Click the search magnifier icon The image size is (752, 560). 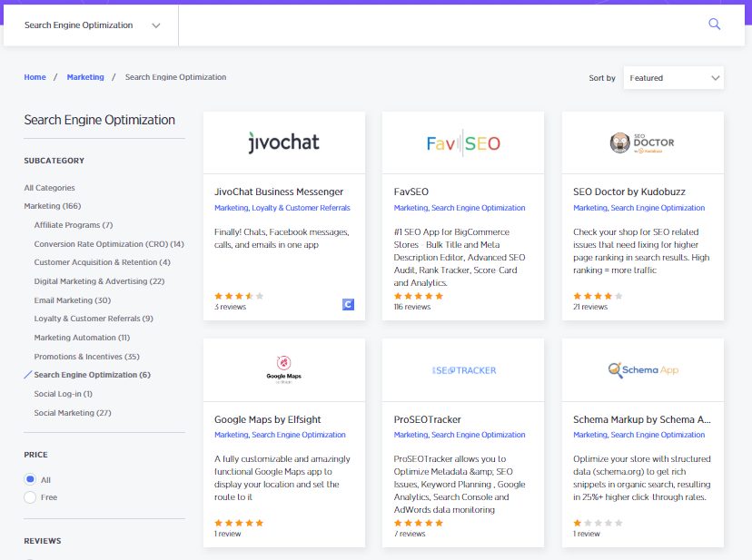click(x=714, y=24)
